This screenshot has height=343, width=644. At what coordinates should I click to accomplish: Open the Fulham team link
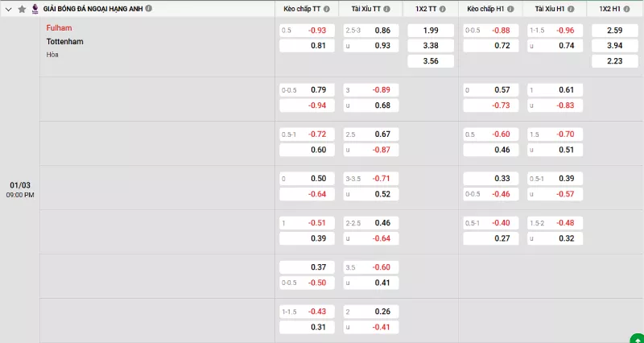point(59,27)
